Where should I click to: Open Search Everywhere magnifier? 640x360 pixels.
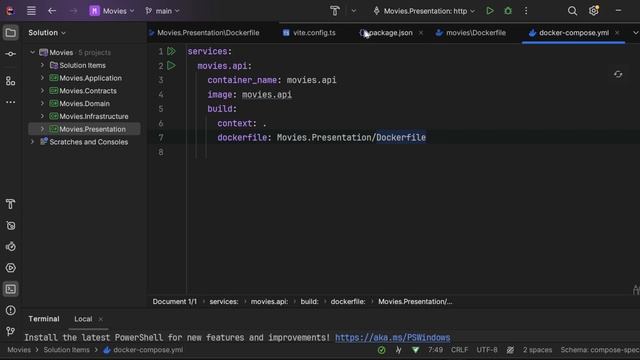point(572,11)
